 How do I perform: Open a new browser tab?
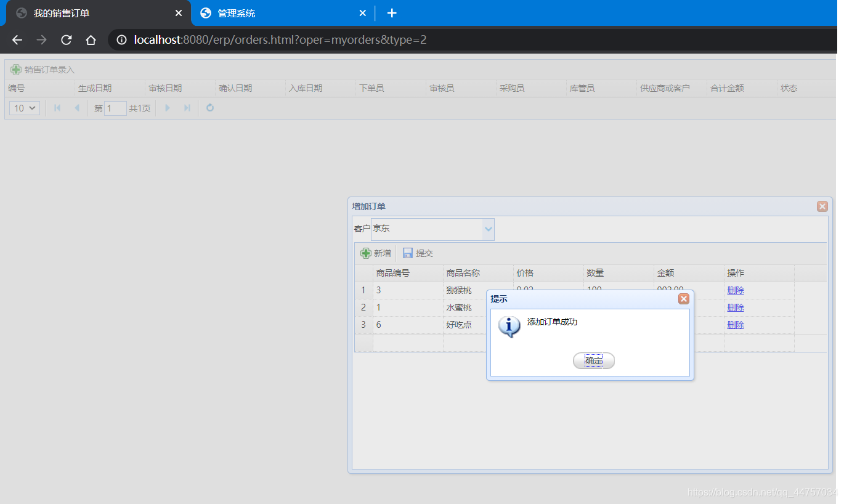tap(392, 13)
